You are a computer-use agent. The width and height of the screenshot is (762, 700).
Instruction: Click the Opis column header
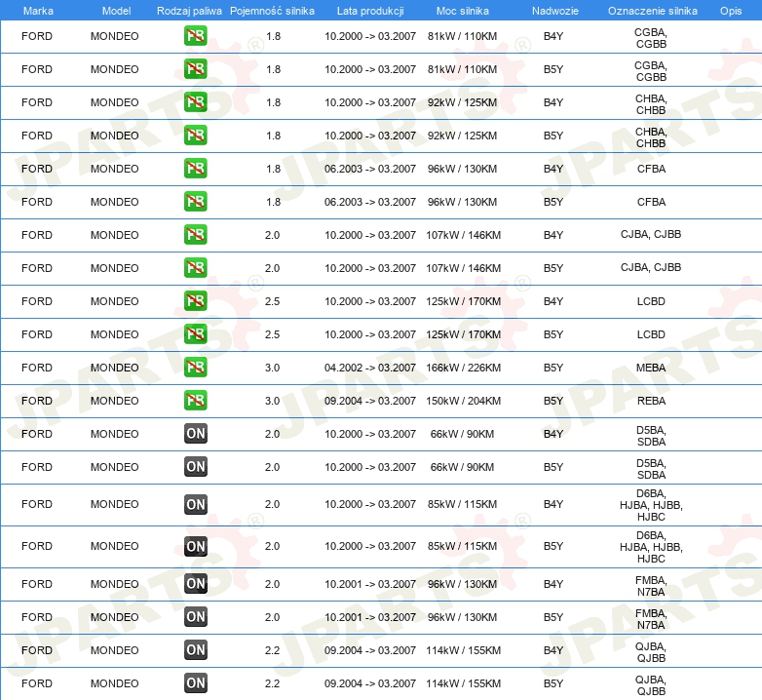[x=731, y=11]
